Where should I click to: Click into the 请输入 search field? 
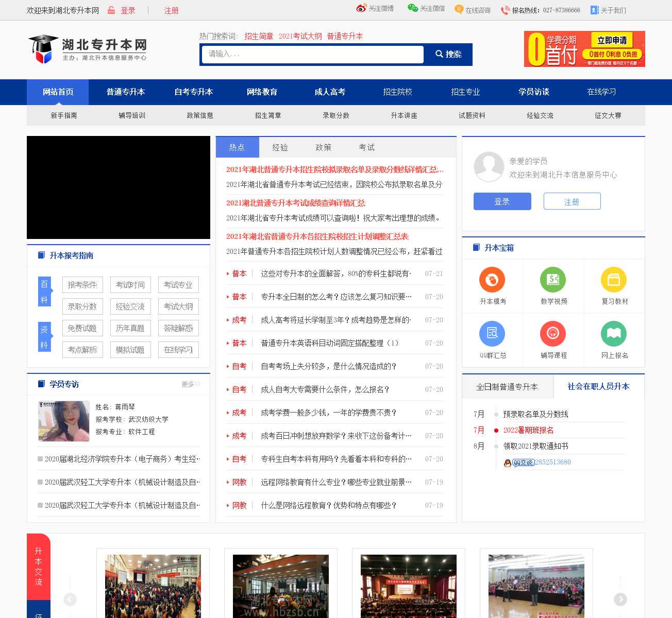[312, 54]
